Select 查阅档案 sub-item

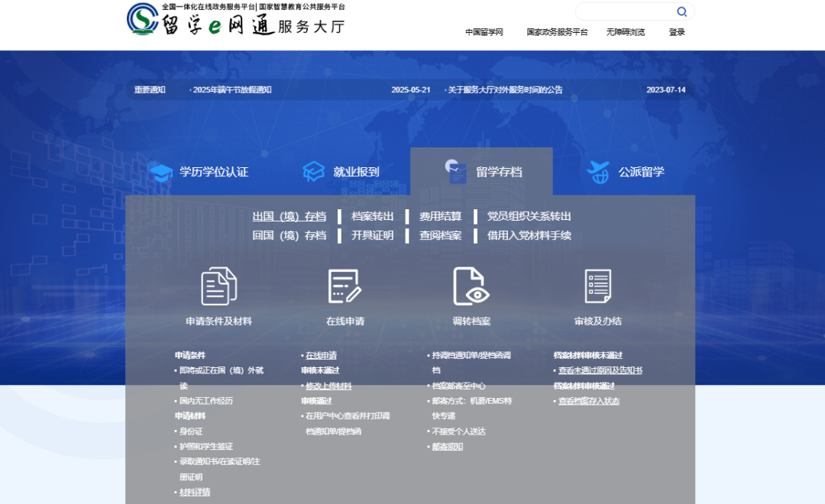click(x=441, y=235)
